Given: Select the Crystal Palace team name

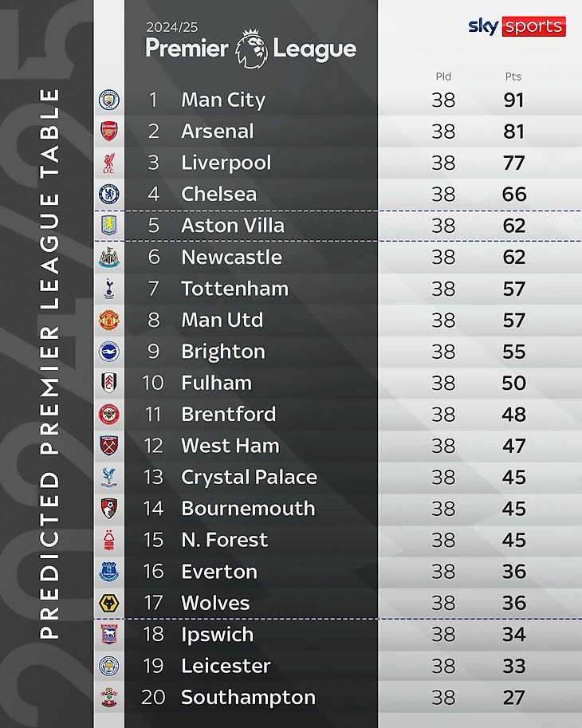Looking at the screenshot, I should [250, 478].
